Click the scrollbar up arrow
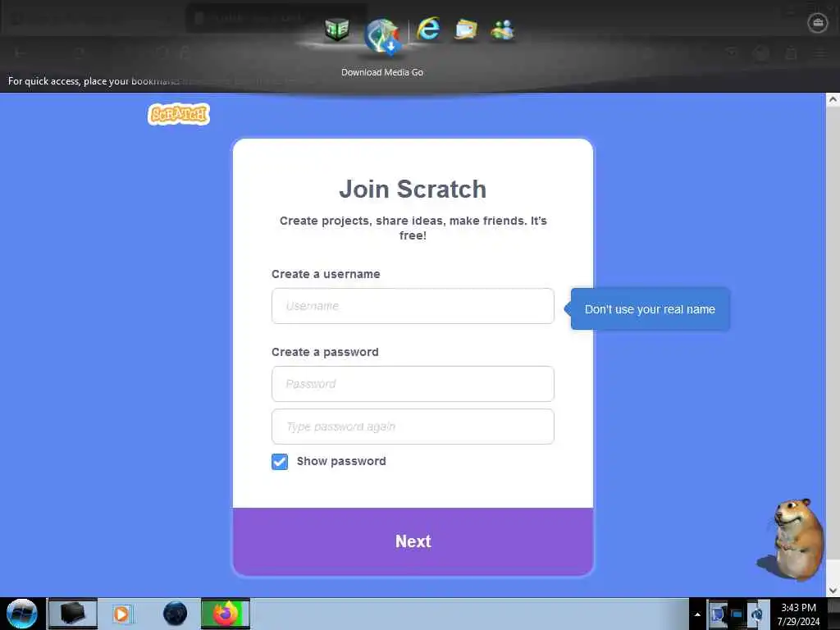This screenshot has height=630, width=840. [833, 99]
